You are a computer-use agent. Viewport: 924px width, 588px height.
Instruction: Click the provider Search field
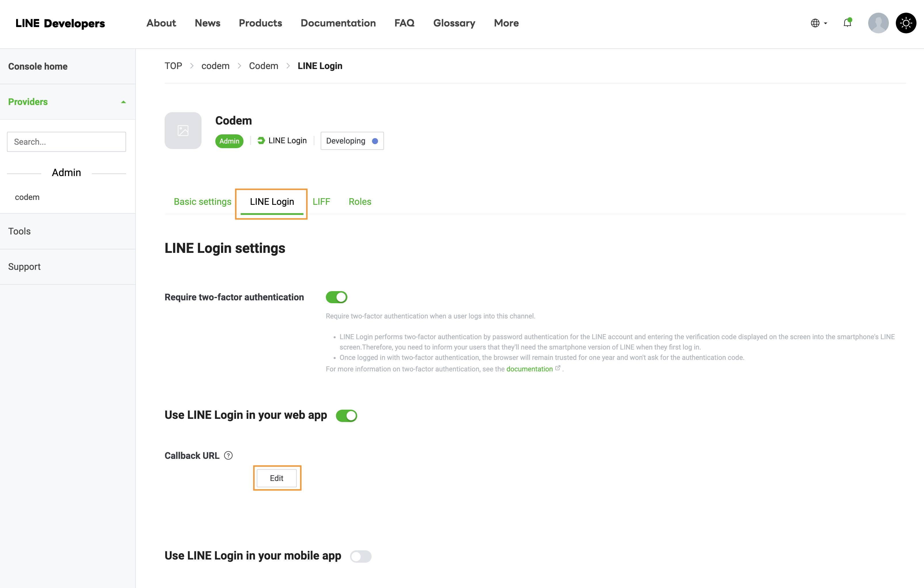point(66,142)
